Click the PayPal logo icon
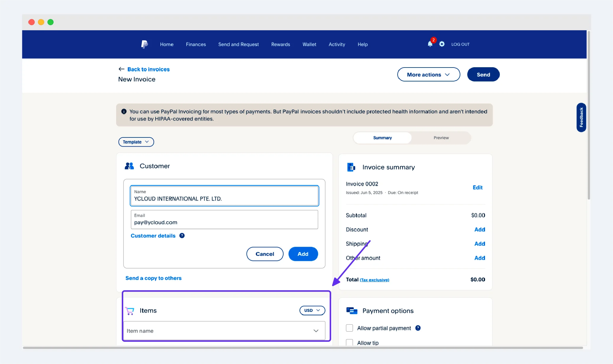The image size is (613, 364). point(144,44)
